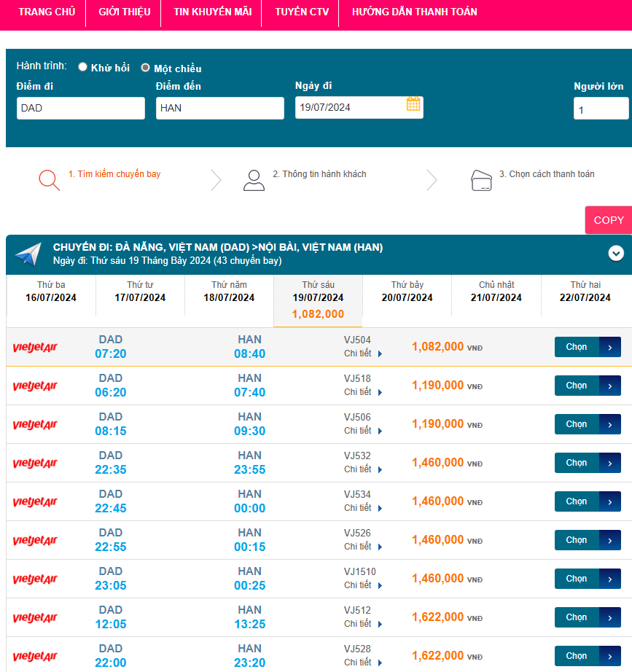
Task: Collapse the departure flight list with chevron
Action: [x=616, y=253]
